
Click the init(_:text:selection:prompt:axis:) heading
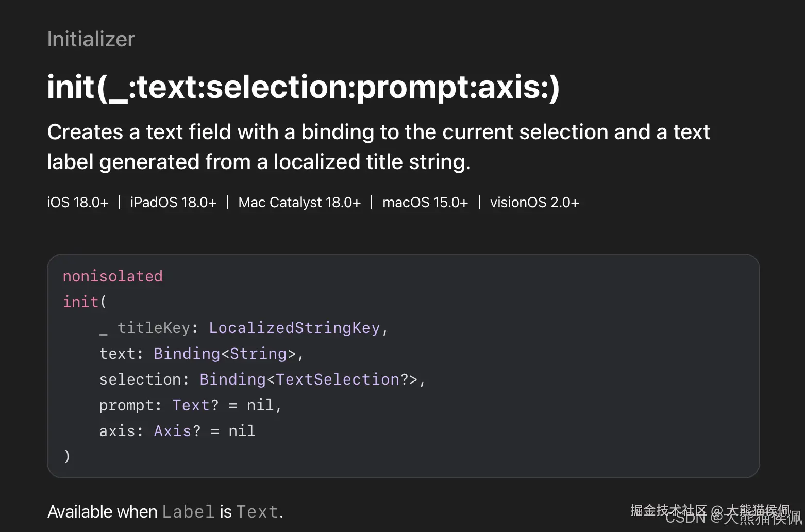click(x=303, y=87)
